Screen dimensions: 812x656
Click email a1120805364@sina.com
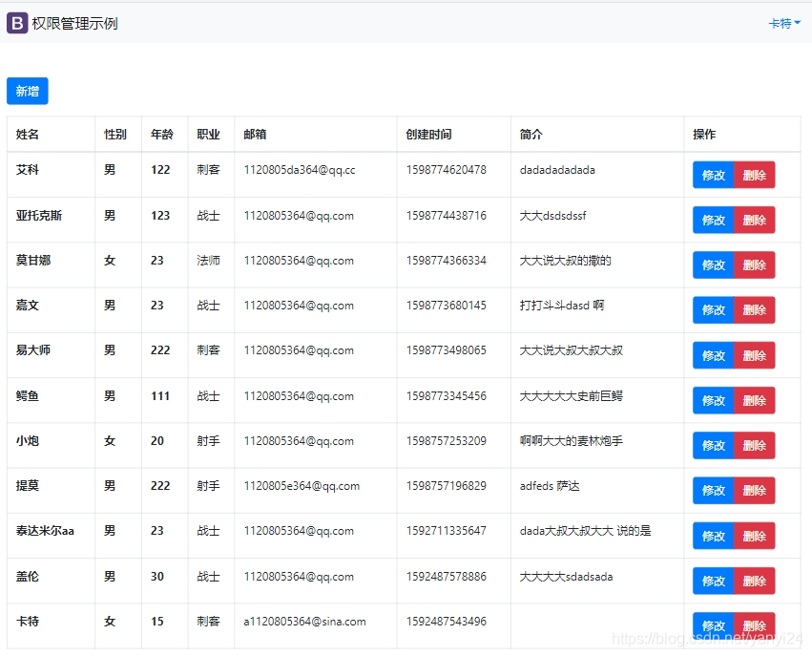pos(304,622)
